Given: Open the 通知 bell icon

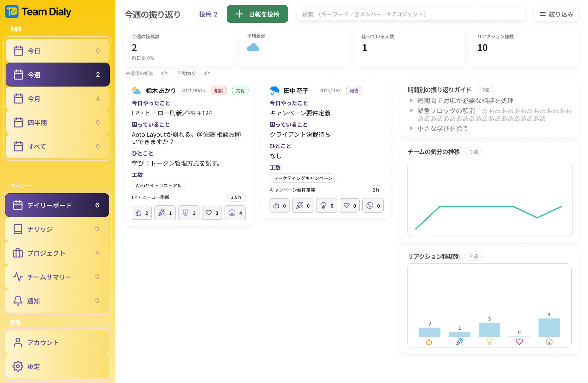Looking at the screenshot, I should pos(17,301).
